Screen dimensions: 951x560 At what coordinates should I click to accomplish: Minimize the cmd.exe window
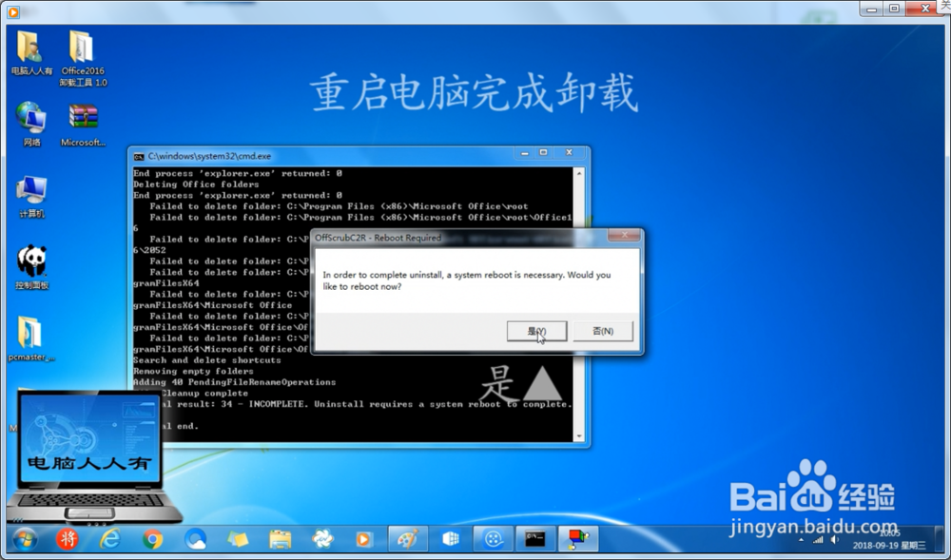(525, 153)
